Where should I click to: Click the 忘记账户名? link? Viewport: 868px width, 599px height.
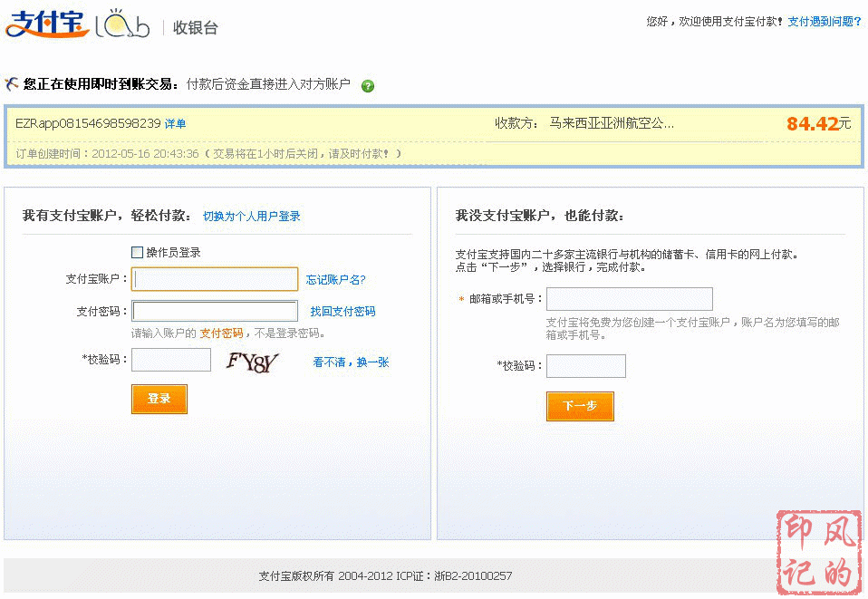335,280
